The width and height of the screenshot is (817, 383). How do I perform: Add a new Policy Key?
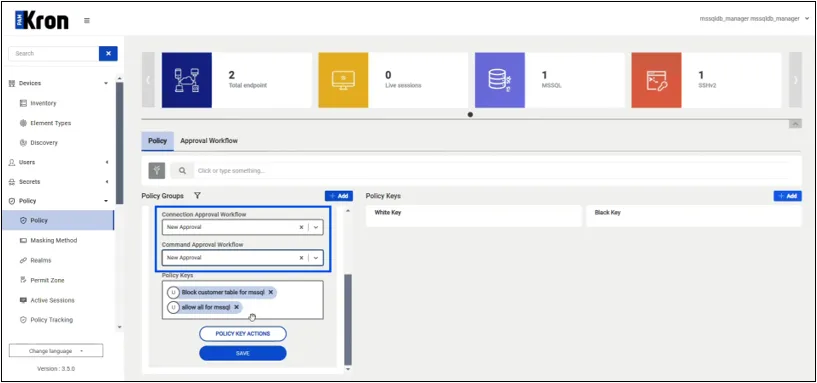pyautogui.click(x=787, y=196)
